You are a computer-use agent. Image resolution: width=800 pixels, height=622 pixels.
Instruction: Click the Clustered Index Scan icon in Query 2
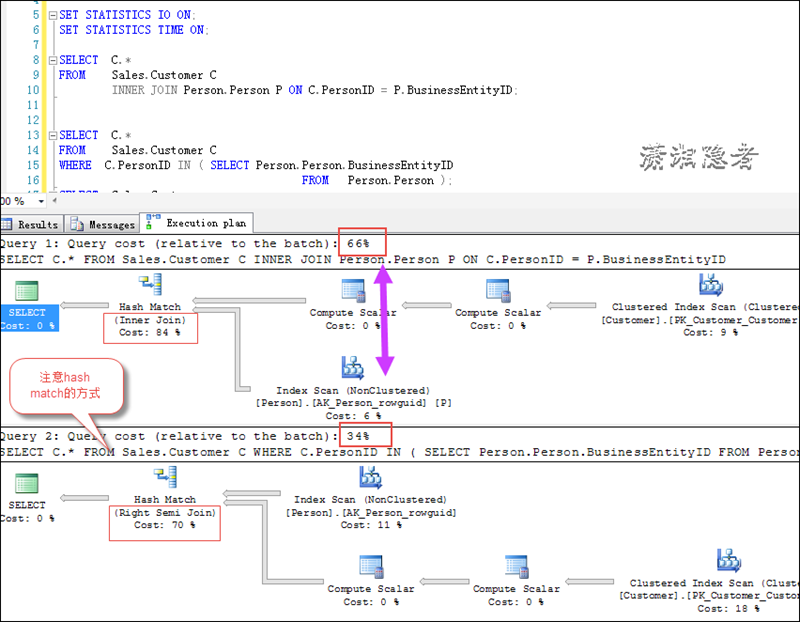tap(729, 561)
